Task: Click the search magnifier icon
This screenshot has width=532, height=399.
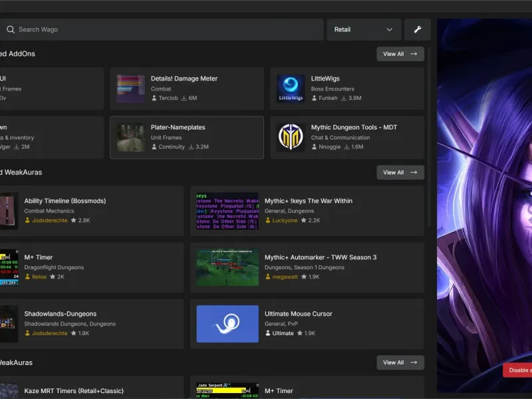Action: pos(11,29)
